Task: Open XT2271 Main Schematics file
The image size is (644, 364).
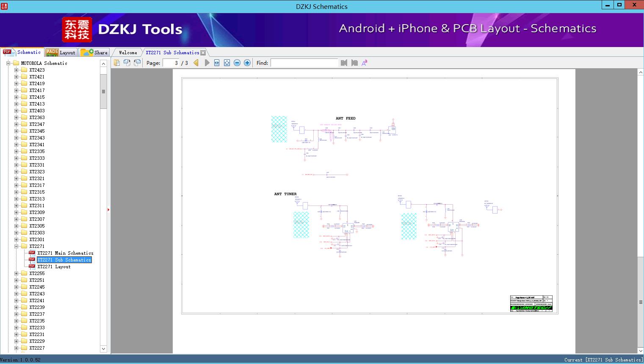Action: click(65, 253)
